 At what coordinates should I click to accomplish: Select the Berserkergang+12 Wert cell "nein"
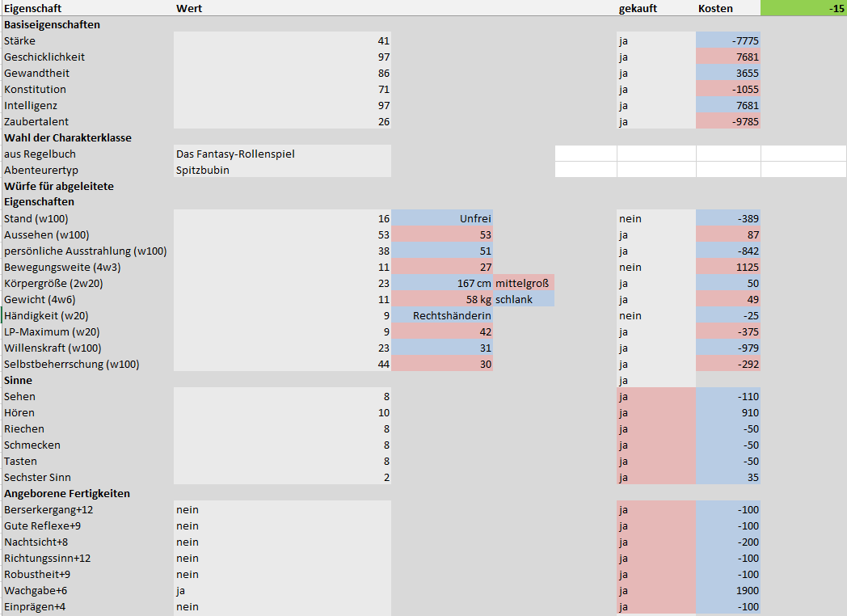click(282, 509)
